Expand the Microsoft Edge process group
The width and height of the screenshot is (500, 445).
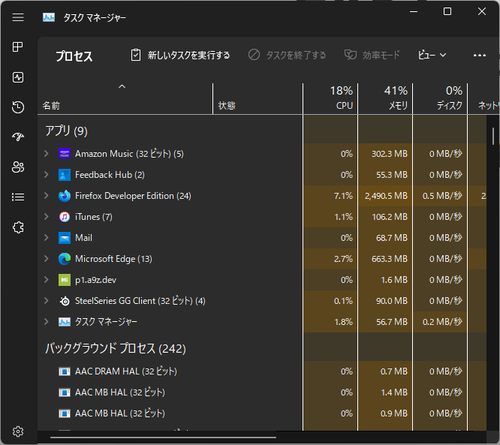[46, 258]
